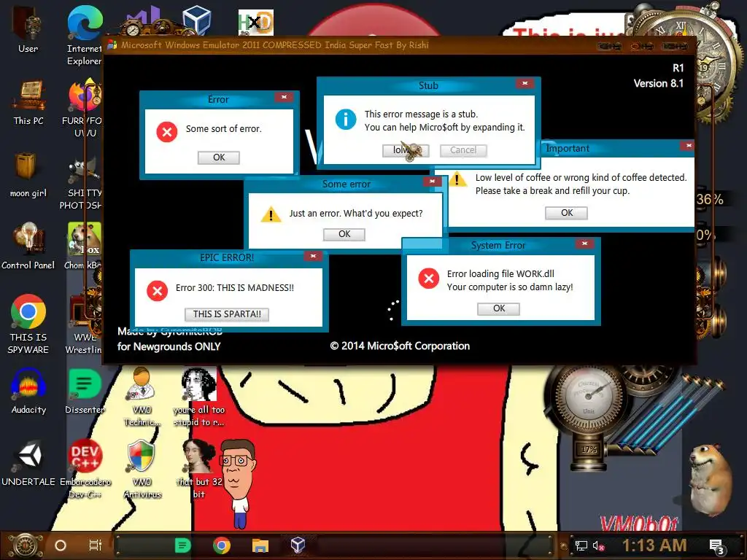The width and height of the screenshot is (747, 560).
Task: Launch the THIS IS SPYWARE Chrome shortcut
Action: [28, 324]
